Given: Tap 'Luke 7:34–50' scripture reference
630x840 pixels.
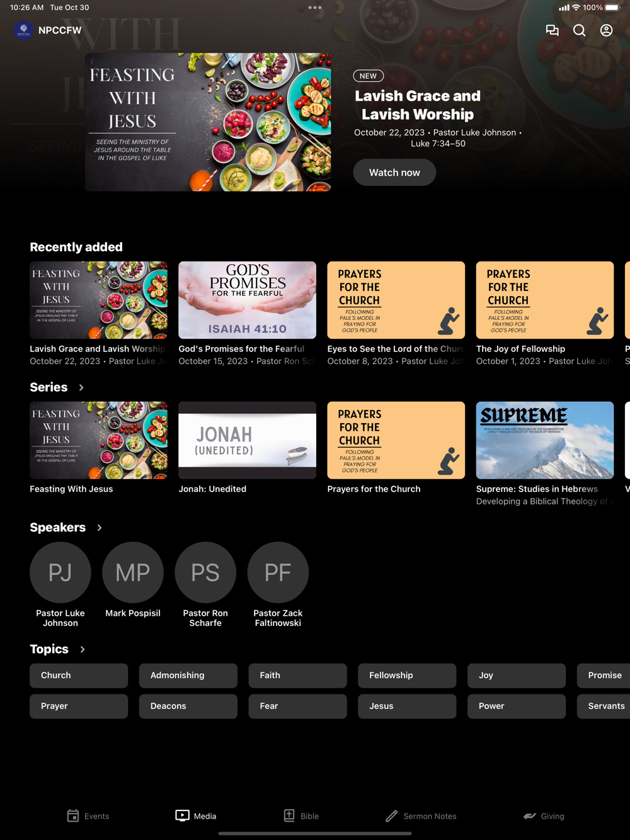Looking at the screenshot, I should (438, 144).
